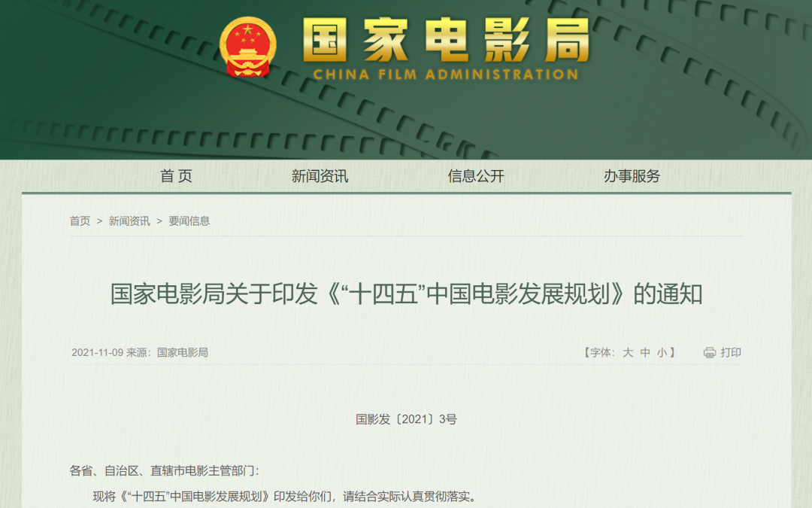Set font size to 小

662,353
